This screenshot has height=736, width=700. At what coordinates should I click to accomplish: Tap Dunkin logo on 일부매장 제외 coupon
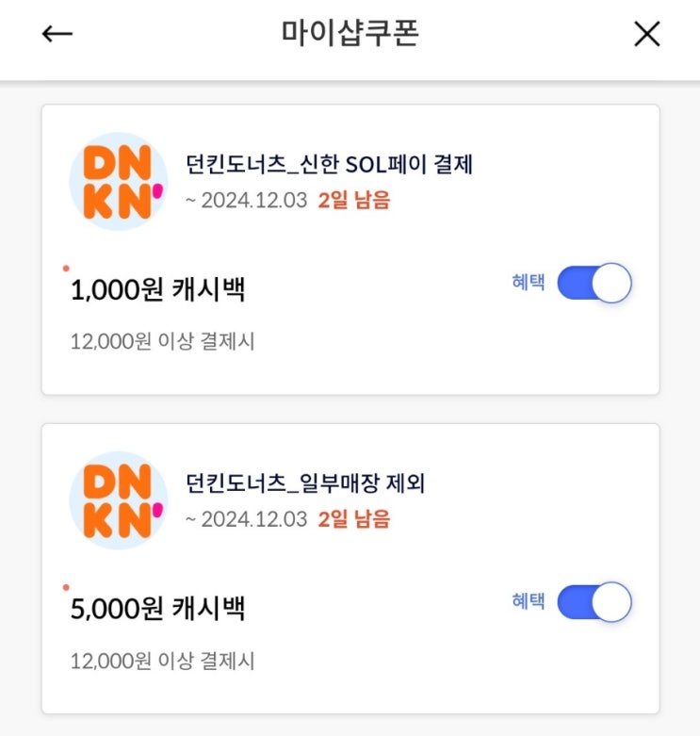click(118, 500)
